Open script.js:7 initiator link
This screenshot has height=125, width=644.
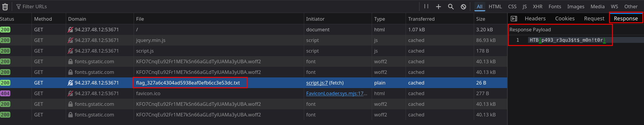pyautogui.click(x=317, y=83)
